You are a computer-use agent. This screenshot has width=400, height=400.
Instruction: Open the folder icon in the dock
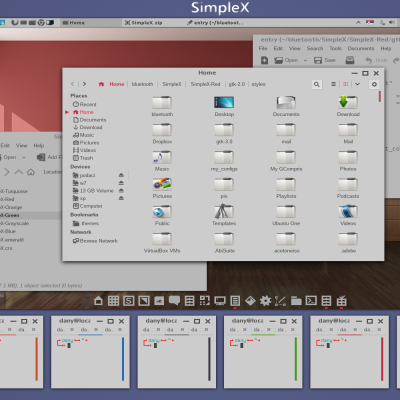[296, 301]
